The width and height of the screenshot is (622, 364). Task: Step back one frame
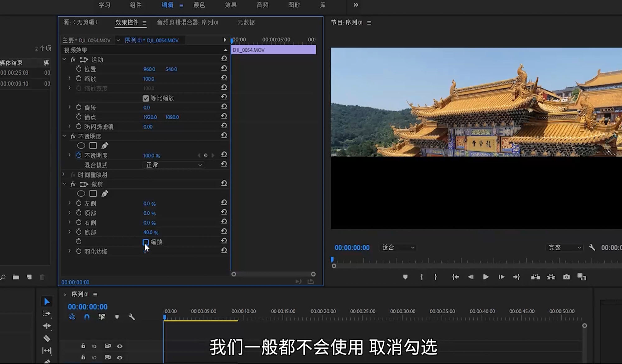[x=471, y=277]
